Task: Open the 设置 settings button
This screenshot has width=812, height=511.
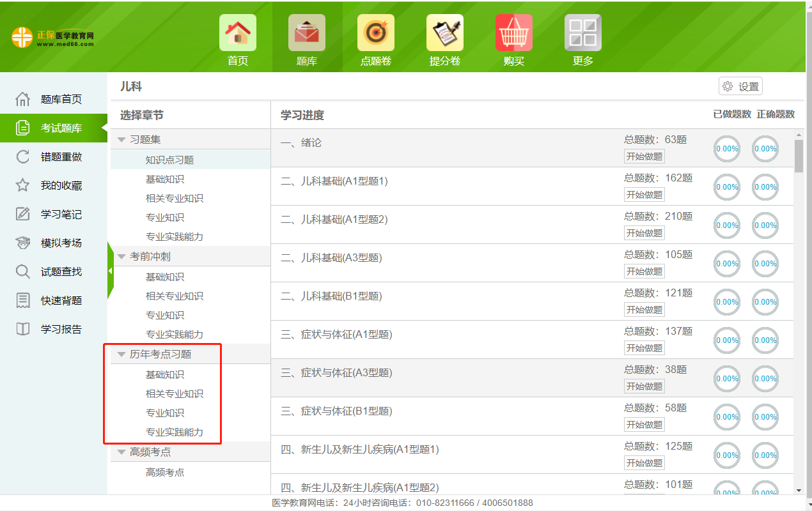Action: pos(740,87)
